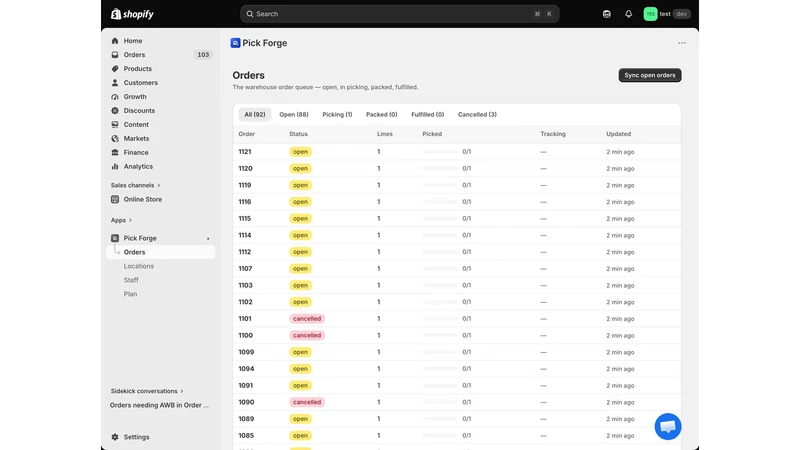Click the green store avatar icon
800x450 pixels.
tap(650, 14)
